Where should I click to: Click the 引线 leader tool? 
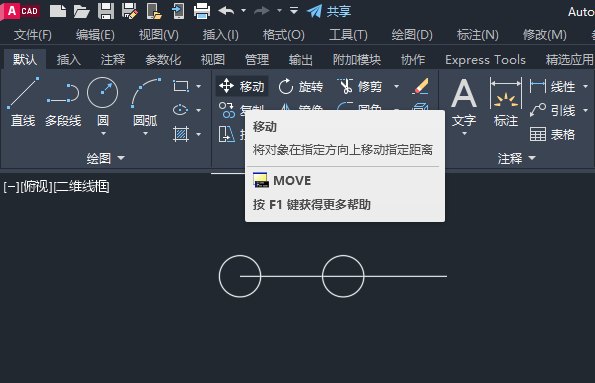click(552, 110)
